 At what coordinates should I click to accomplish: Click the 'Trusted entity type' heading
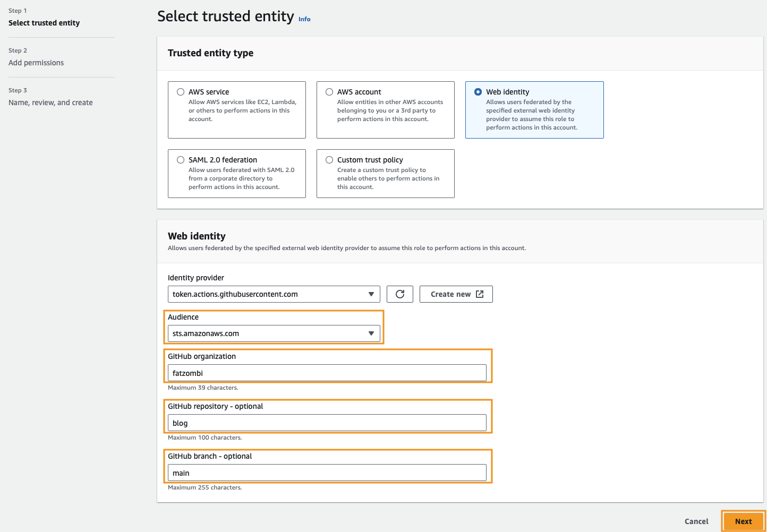click(210, 53)
